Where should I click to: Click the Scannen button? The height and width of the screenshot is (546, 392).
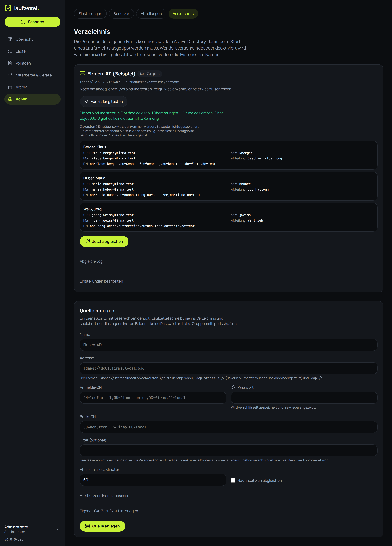(33, 22)
